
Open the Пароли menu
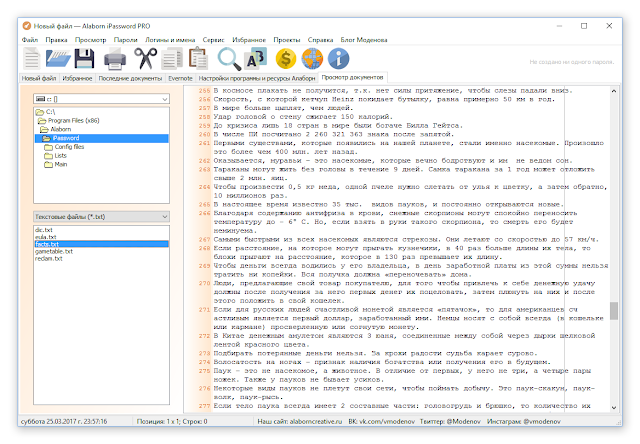click(x=126, y=40)
